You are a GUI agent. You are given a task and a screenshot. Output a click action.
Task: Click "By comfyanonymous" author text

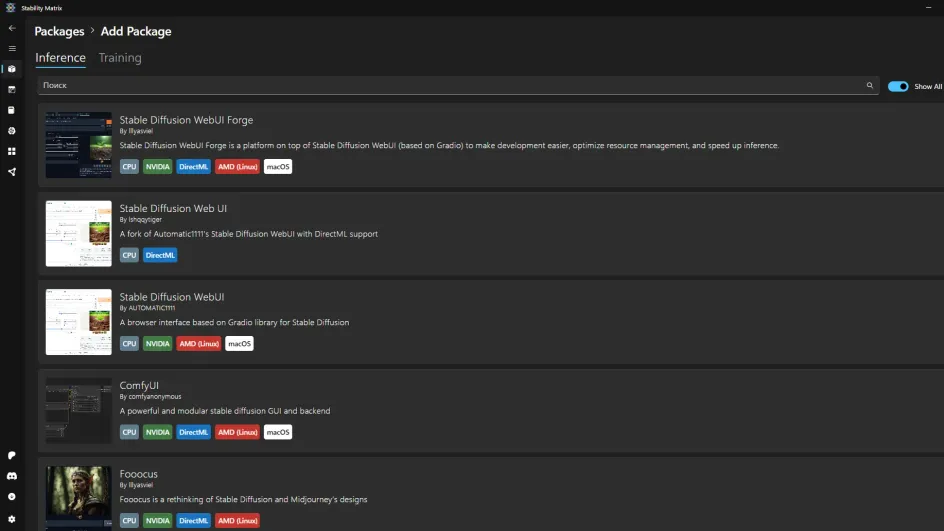(x=150, y=397)
